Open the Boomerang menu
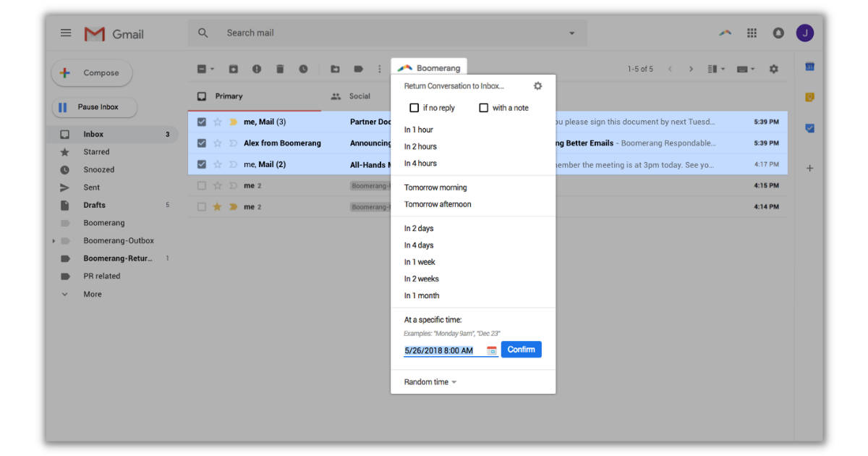The height and width of the screenshot is (456, 868). click(x=429, y=68)
